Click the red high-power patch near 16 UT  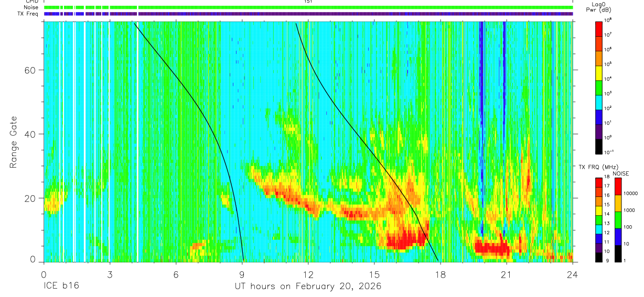(406, 240)
